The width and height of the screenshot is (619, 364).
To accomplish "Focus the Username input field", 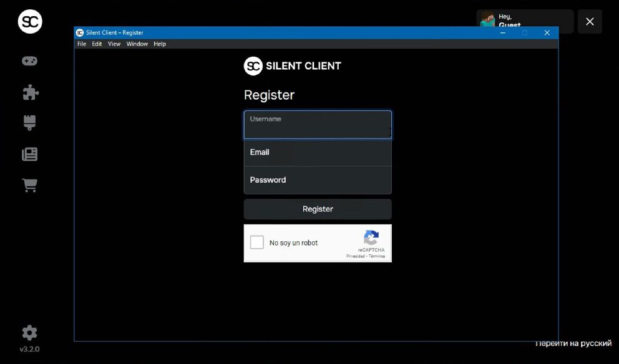I will pyautogui.click(x=318, y=125).
